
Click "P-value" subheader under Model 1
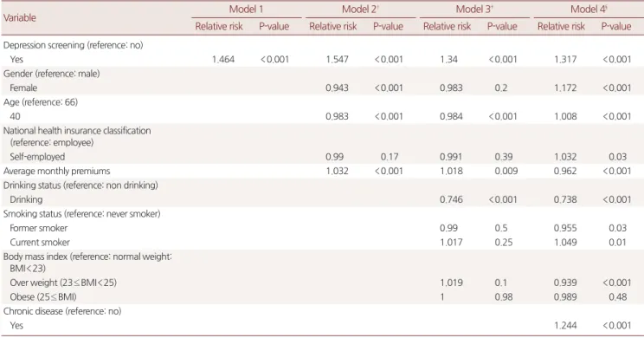(x=274, y=26)
